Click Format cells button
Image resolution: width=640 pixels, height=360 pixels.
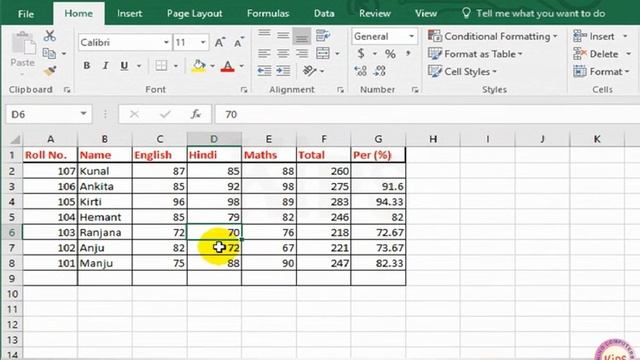coord(601,71)
